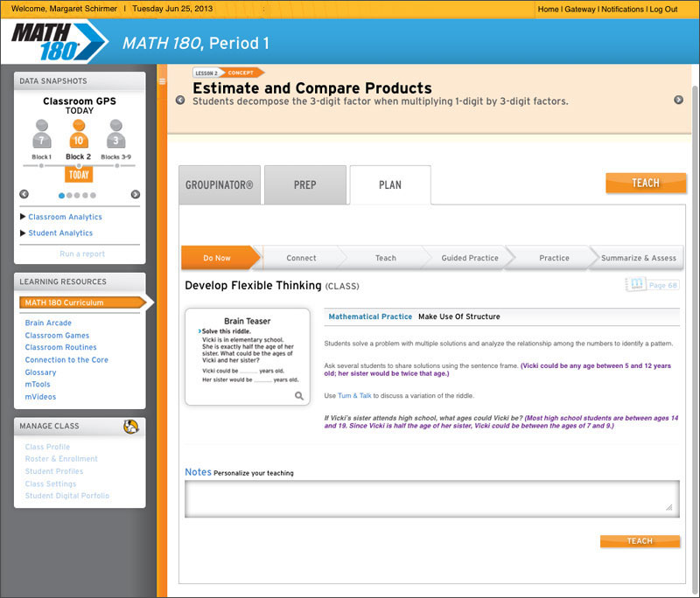
Task: Select fifth snapshot pagination dot
Action: coord(93,195)
